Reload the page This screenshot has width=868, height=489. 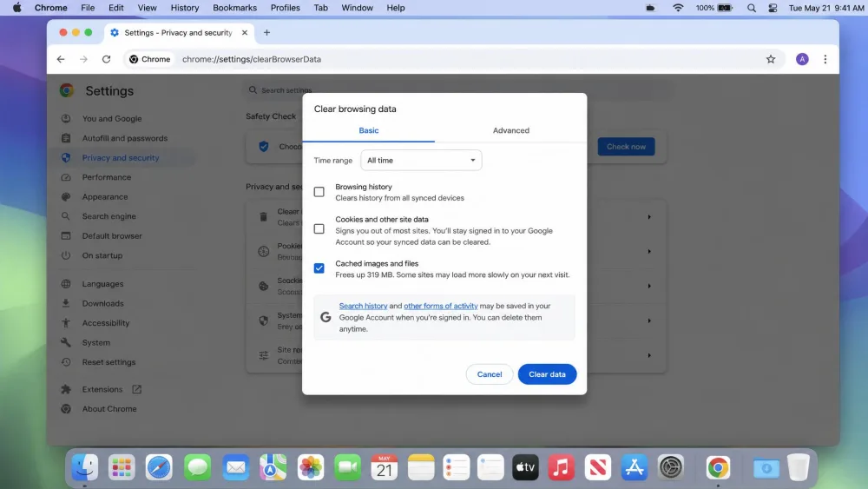pos(106,59)
